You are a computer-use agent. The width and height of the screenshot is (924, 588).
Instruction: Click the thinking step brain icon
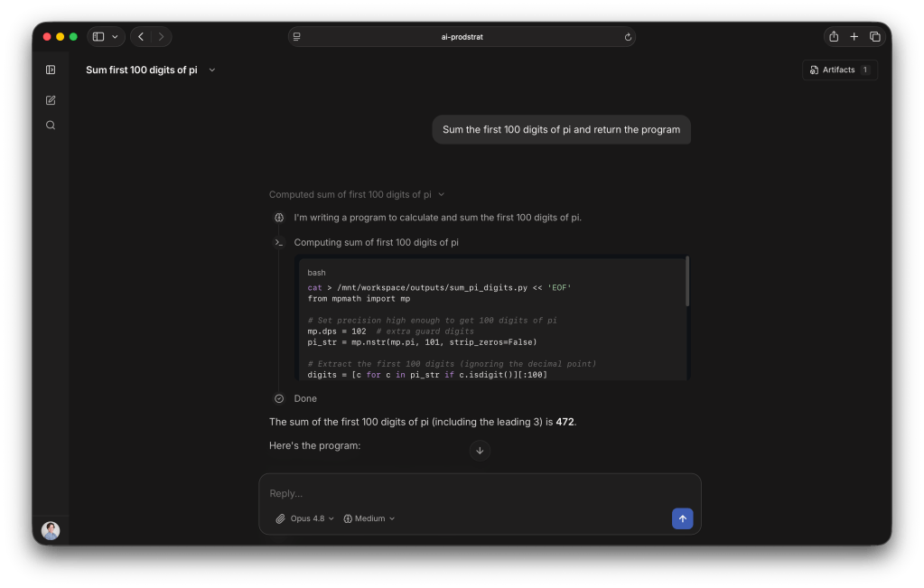279,218
